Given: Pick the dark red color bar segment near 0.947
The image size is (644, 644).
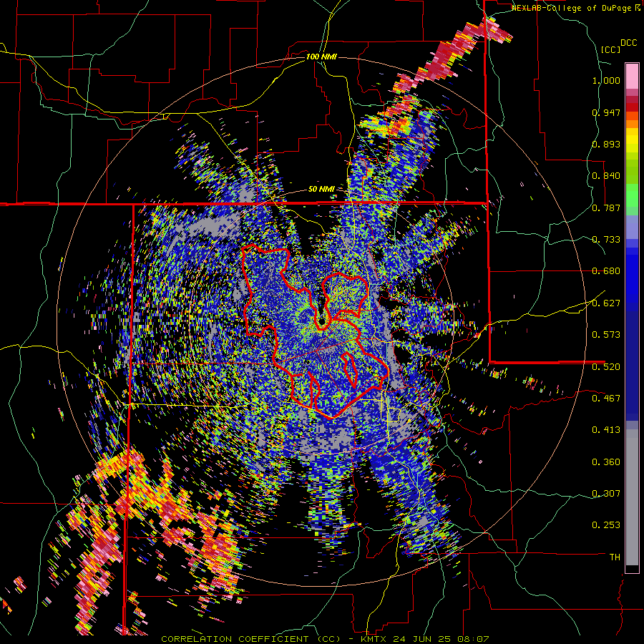Looking at the screenshot, I should (632, 107).
